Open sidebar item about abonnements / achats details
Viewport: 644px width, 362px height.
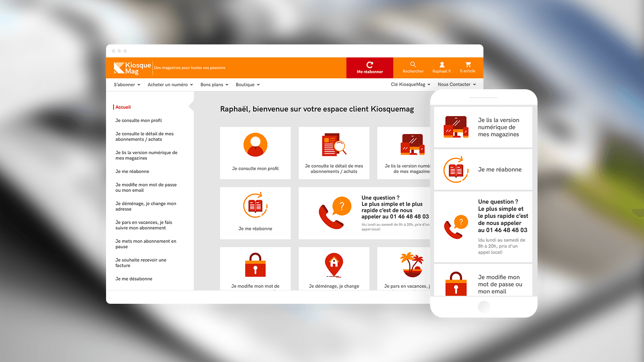coord(145,137)
